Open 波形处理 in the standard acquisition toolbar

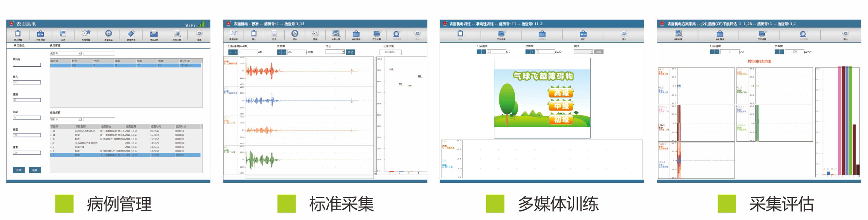[x=336, y=34]
